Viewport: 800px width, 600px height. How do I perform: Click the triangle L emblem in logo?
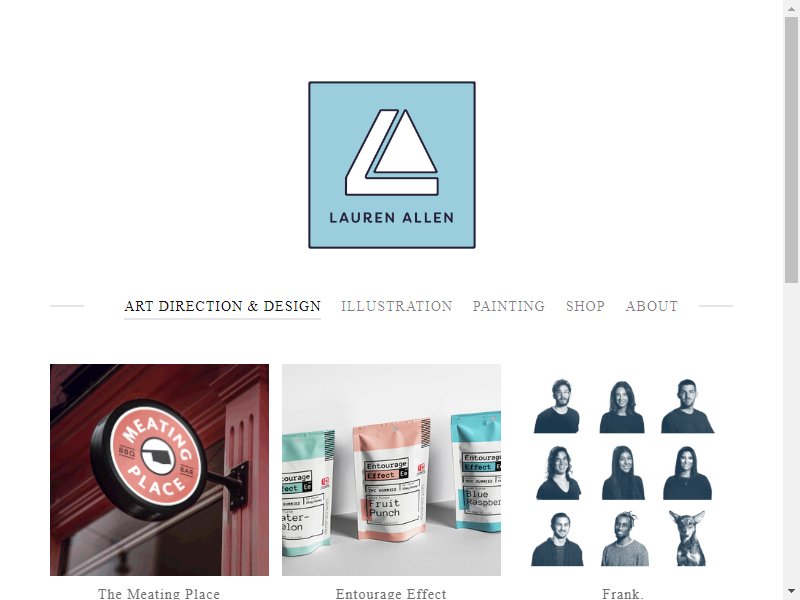(392, 152)
